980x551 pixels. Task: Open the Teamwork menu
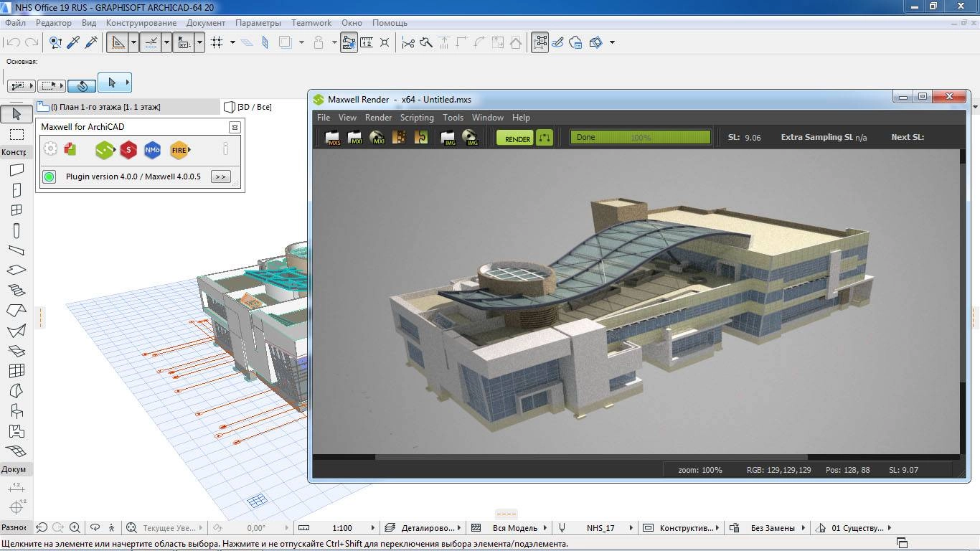pyautogui.click(x=311, y=23)
